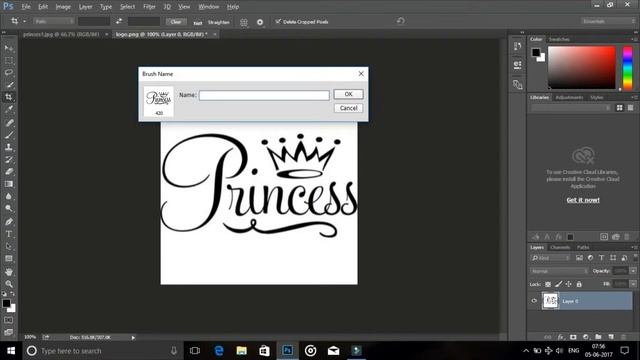This screenshot has width=640, height=360.
Task: Select the Eyedropper tool
Action: pos(9,109)
